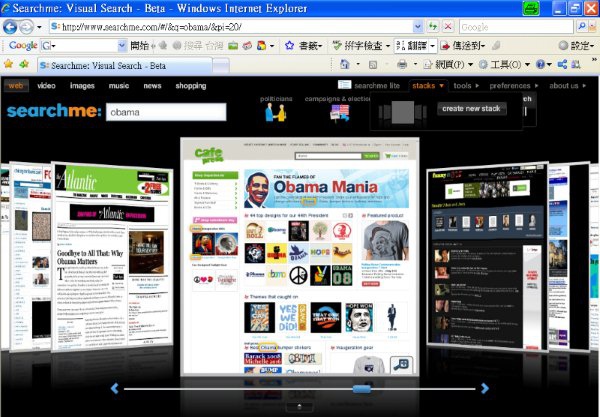Go back with the IE back arrow
This screenshot has width=600, height=417.
(10, 27)
